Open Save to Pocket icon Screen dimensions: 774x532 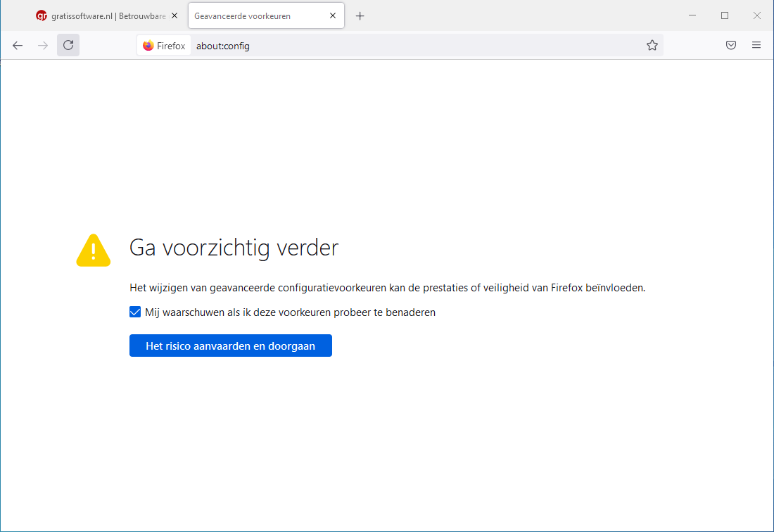point(731,45)
